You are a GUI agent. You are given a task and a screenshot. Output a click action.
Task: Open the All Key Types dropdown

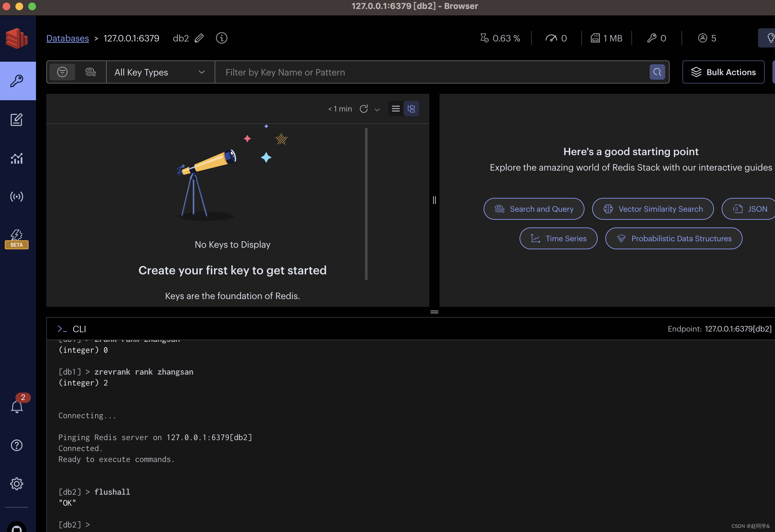click(160, 72)
